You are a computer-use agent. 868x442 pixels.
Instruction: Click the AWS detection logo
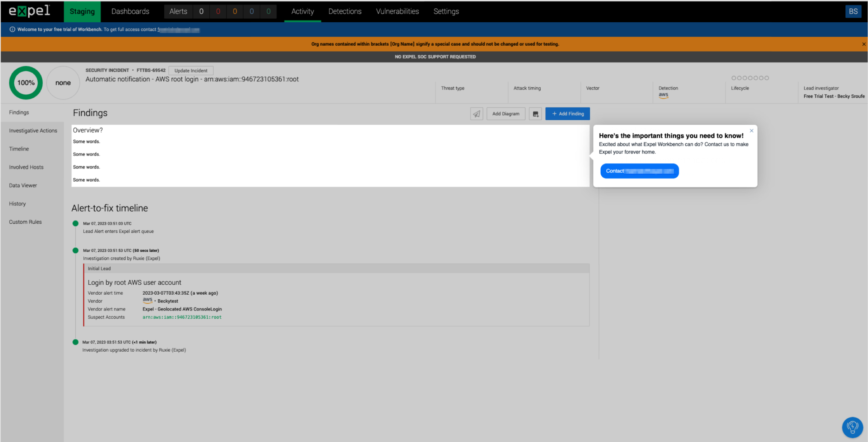click(663, 95)
